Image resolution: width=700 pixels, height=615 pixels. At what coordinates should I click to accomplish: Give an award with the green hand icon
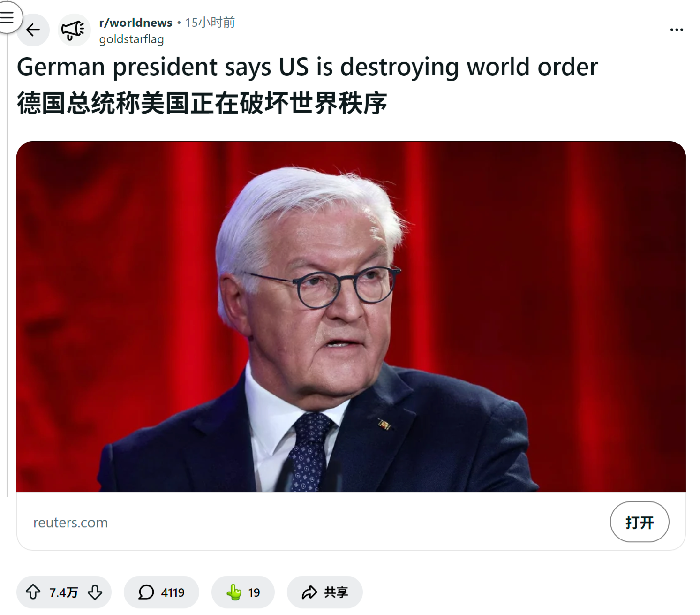tap(233, 592)
